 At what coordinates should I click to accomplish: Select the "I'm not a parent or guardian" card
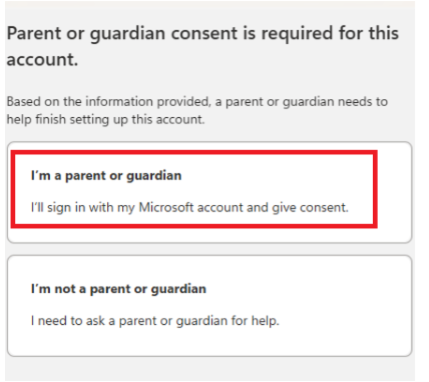(209, 306)
